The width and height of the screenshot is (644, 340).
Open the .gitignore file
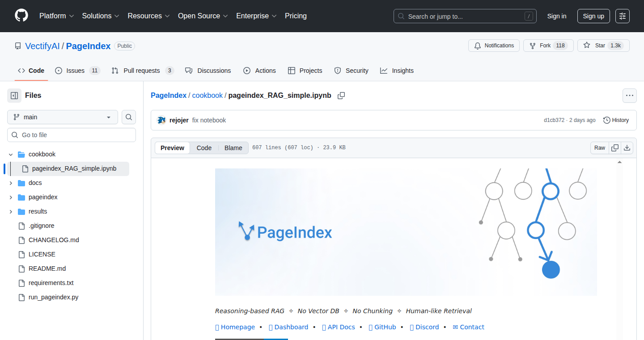click(x=41, y=226)
